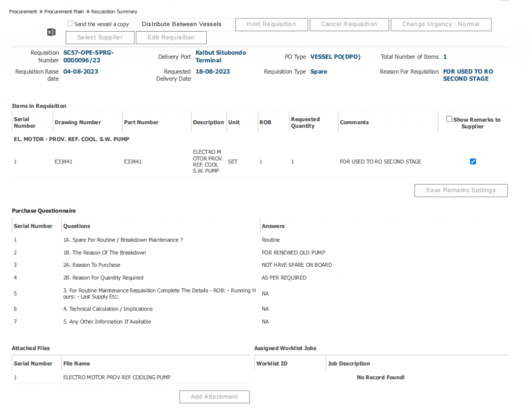Screen dimensions: 532x414
Task: Click Save Remarks Settings button
Action: [x=461, y=190]
